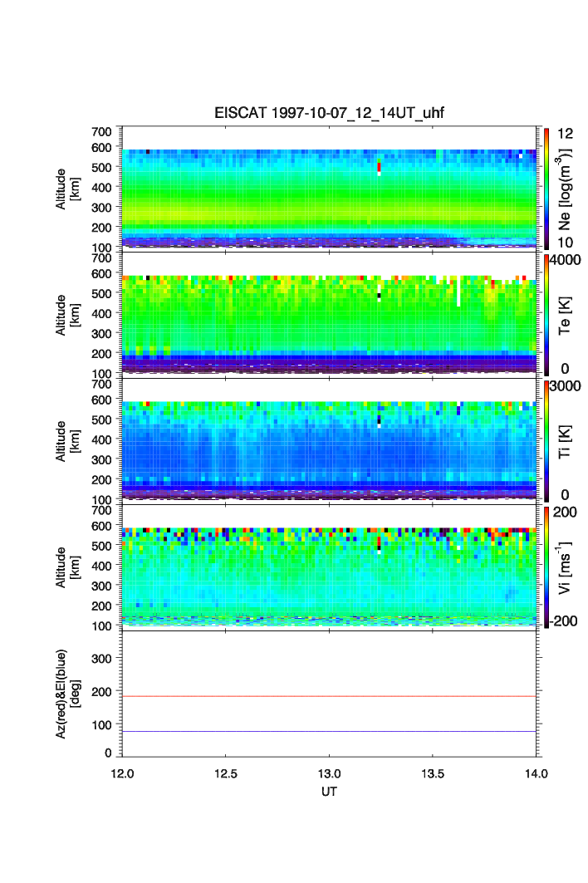
Task: Click the Vi color bar
Action: (x=546, y=567)
